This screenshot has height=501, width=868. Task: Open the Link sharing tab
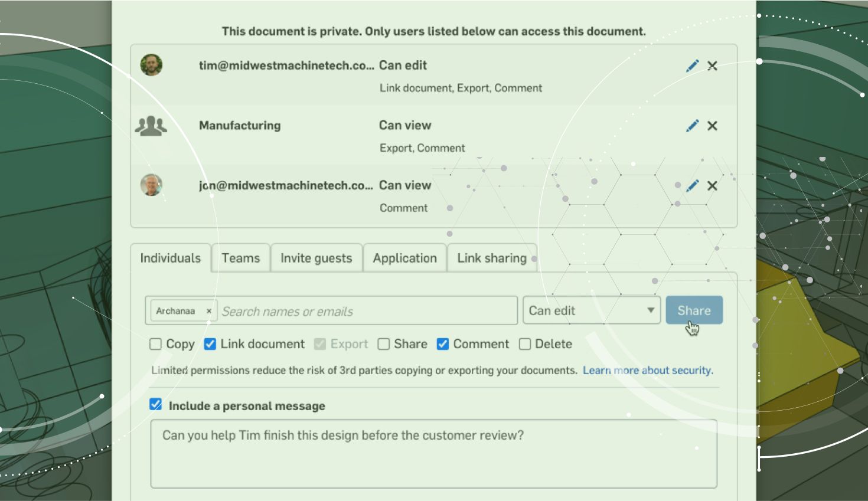pos(491,258)
